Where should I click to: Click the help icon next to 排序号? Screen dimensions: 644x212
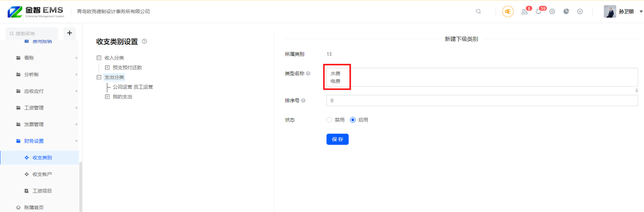coord(303,100)
